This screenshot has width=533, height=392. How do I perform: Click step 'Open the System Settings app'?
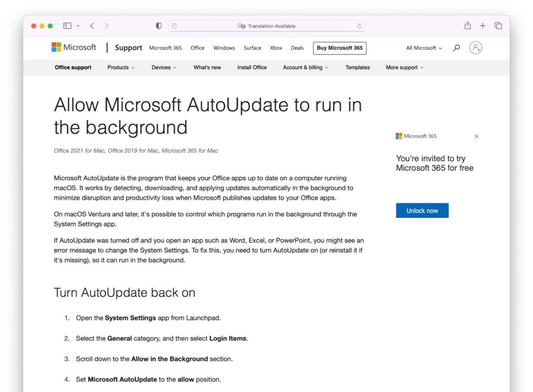click(x=148, y=318)
